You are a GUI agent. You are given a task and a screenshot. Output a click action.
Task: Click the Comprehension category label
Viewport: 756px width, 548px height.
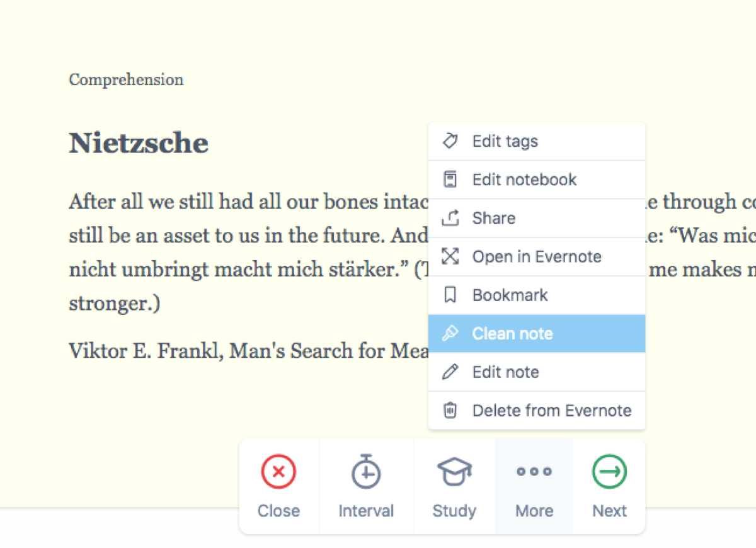[x=126, y=80]
